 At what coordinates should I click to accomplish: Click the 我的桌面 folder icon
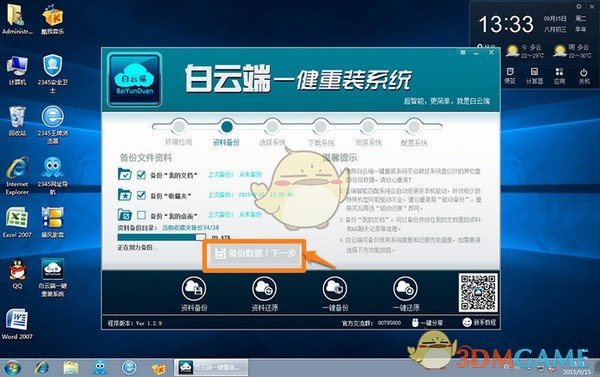tap(125, 215)
